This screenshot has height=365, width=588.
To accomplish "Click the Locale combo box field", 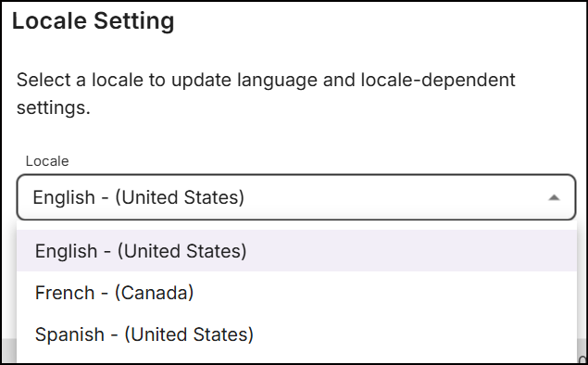I will click(296, 197).
